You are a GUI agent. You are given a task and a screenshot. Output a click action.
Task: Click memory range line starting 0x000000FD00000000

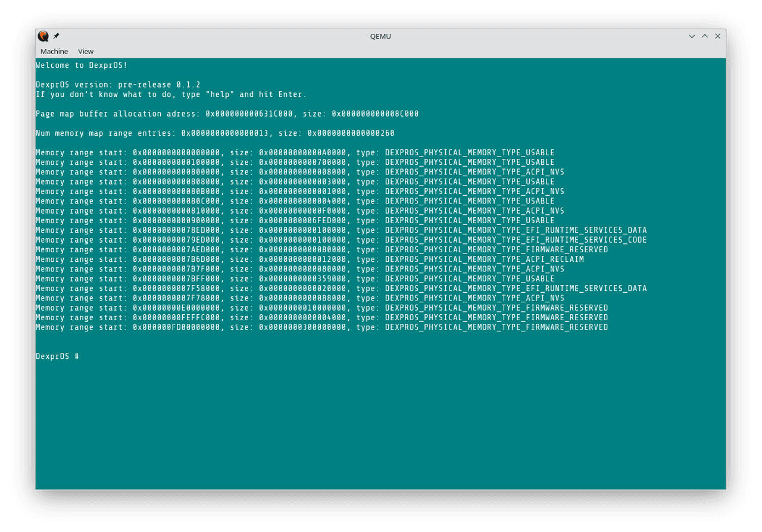[322, 327]
